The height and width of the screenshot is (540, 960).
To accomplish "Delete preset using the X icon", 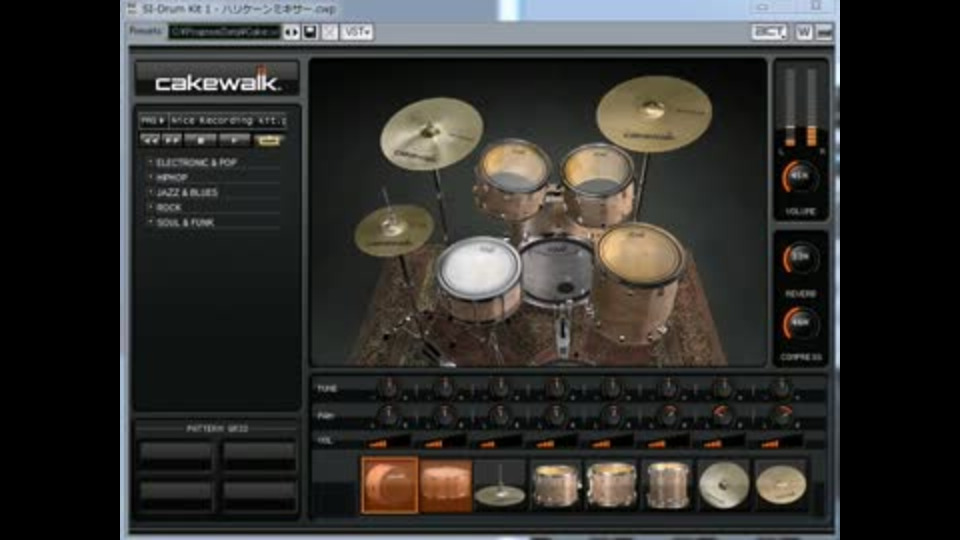I will [x=329, y=32].
